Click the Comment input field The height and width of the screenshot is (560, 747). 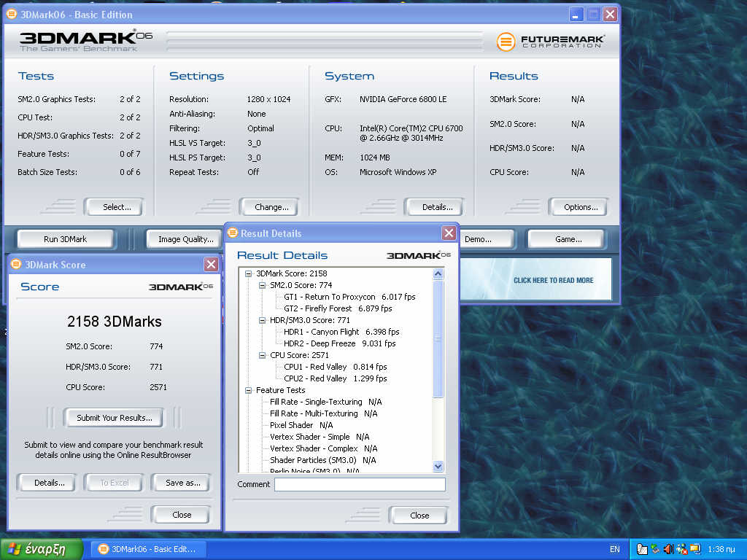(x=360, y=484)
